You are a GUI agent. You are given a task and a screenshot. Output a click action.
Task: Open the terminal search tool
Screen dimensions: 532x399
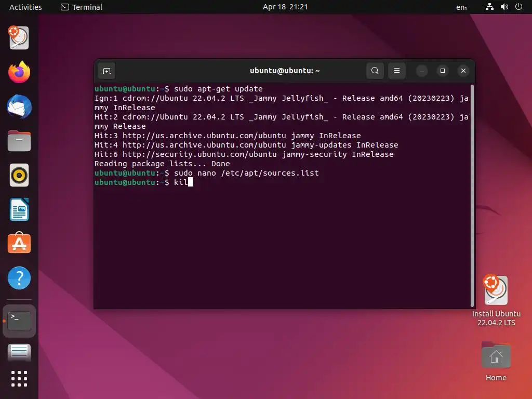coord(375,71)
